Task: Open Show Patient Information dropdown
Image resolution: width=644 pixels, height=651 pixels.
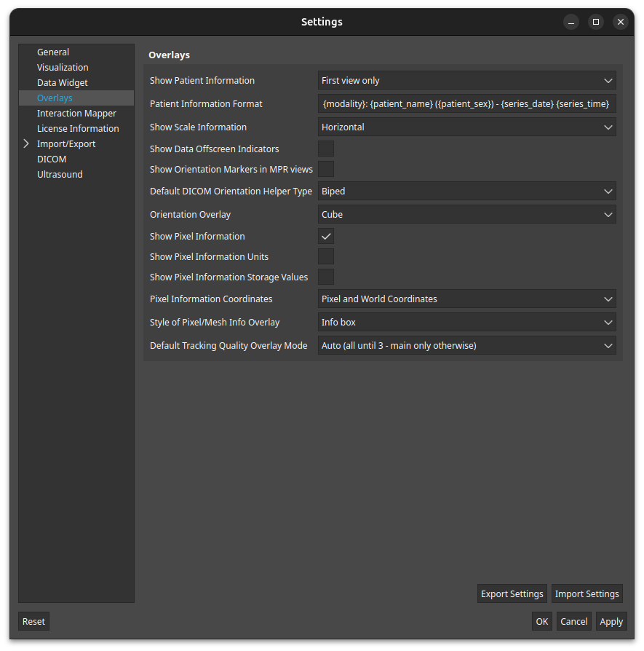Action: [x=467, y=81]
